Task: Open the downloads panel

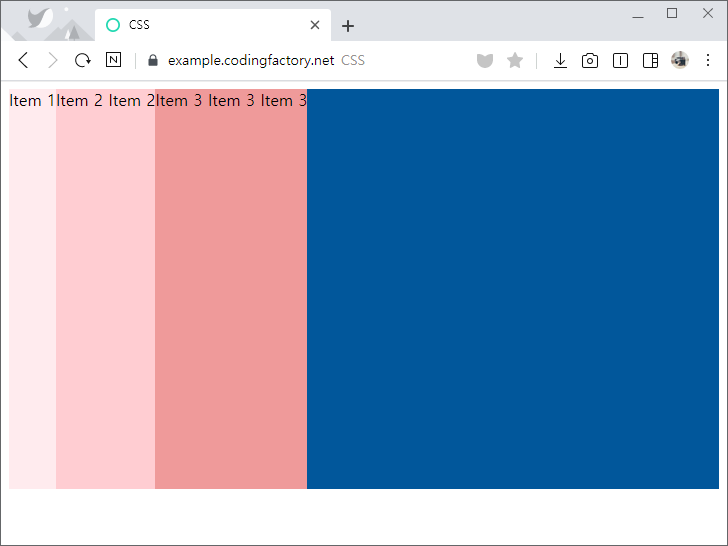Action: (x=560, y=61)
